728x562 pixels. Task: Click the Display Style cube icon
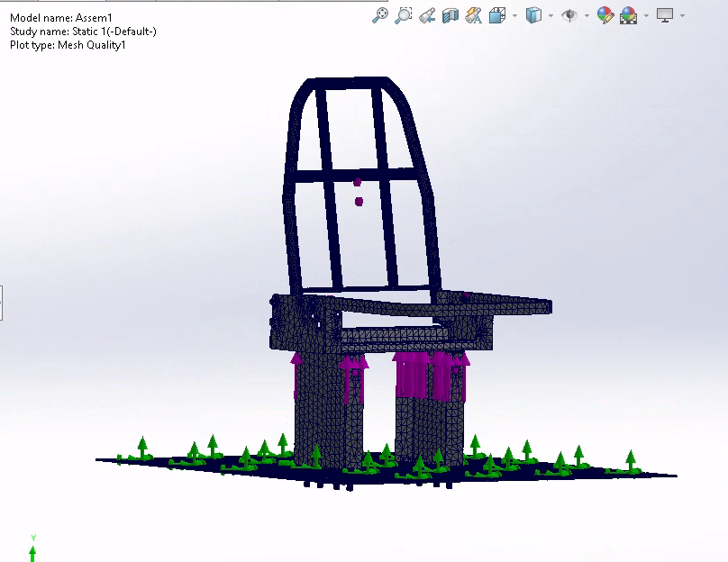point(533,15)
